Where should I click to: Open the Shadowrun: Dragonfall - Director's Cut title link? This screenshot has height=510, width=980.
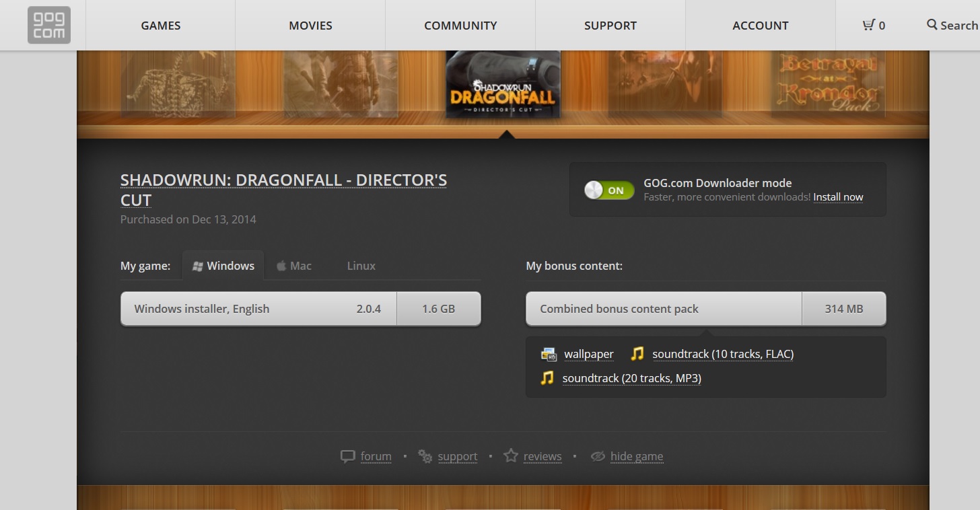283,190
